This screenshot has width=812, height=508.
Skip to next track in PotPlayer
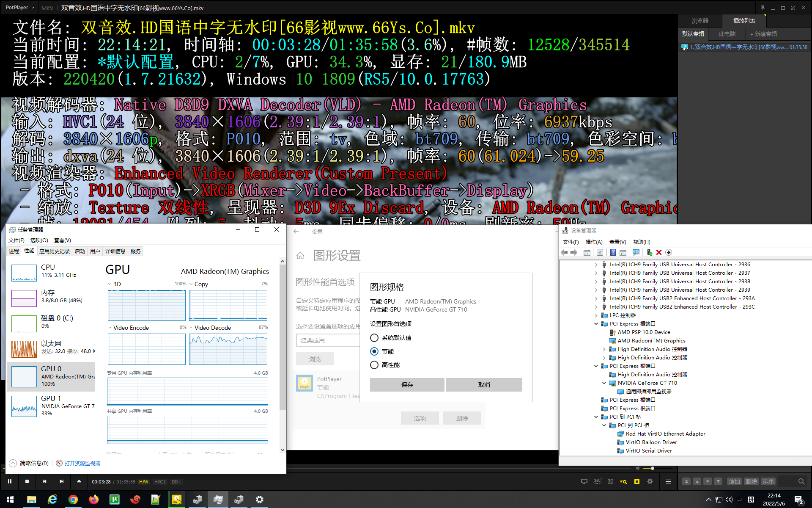62,481
